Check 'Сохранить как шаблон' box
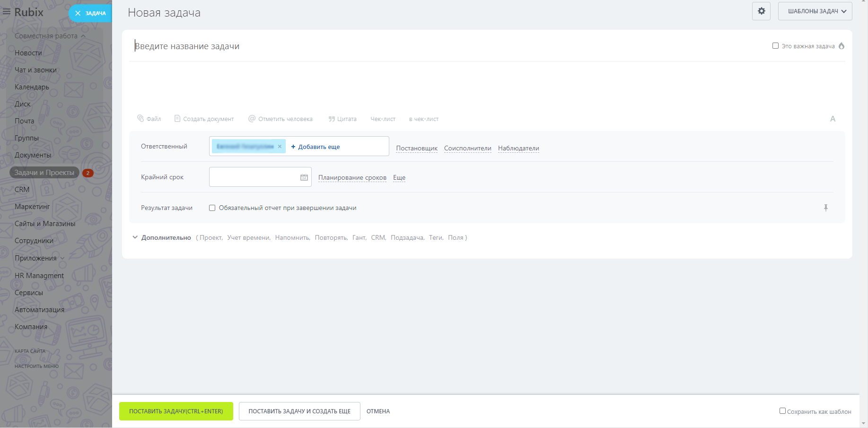The height and width of the screenshot is (428, 868). point(782,411)
